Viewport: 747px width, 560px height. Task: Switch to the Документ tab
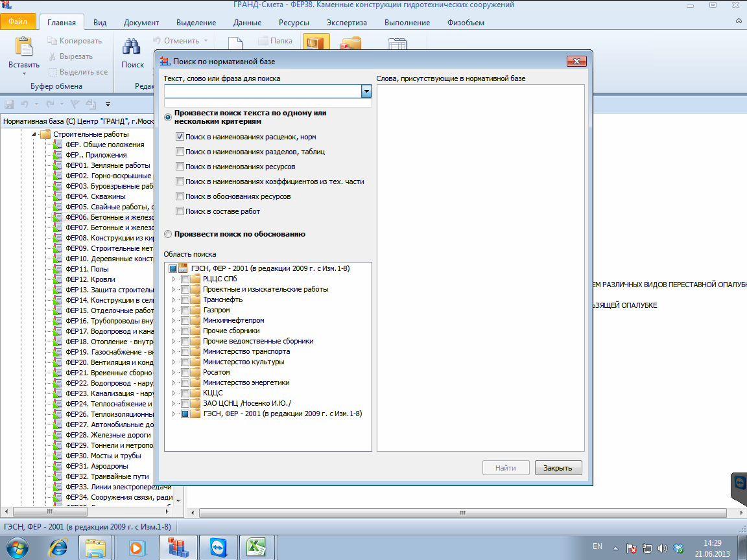point(141,23)
